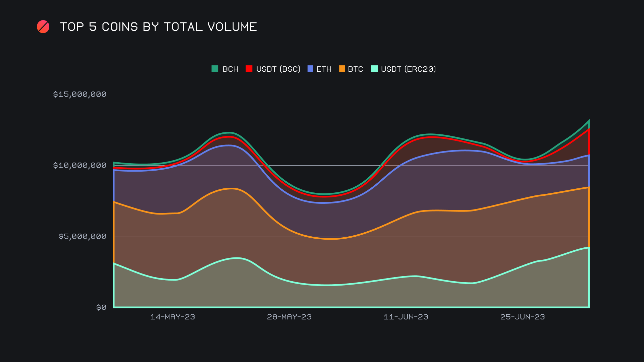The height and width of the screenshot is (362, 644).
Task: Click the 11-JUN-23 x-axis date label
Action: pos(406,317)
